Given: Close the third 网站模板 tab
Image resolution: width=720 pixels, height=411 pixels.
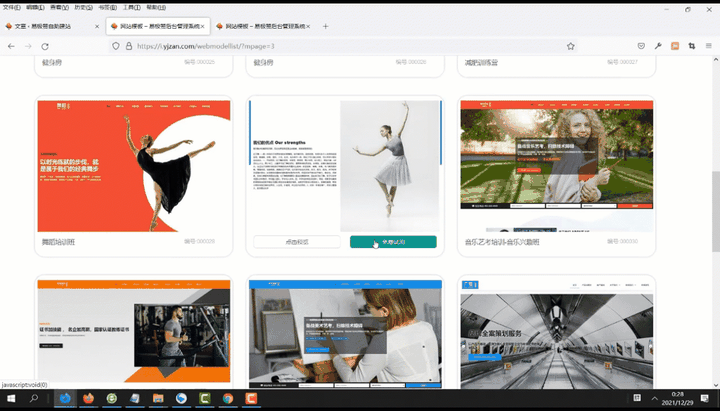Looking at the screenshot, I should 308,27.
